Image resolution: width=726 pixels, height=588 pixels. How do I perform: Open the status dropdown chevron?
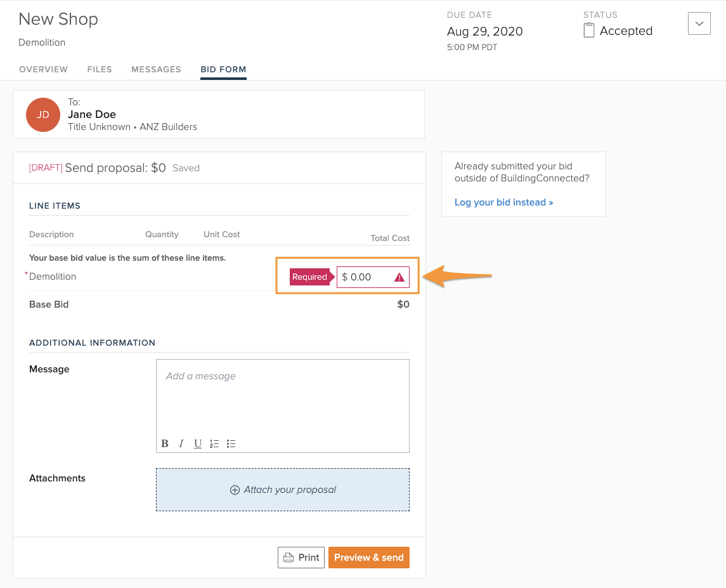(699, 23)
